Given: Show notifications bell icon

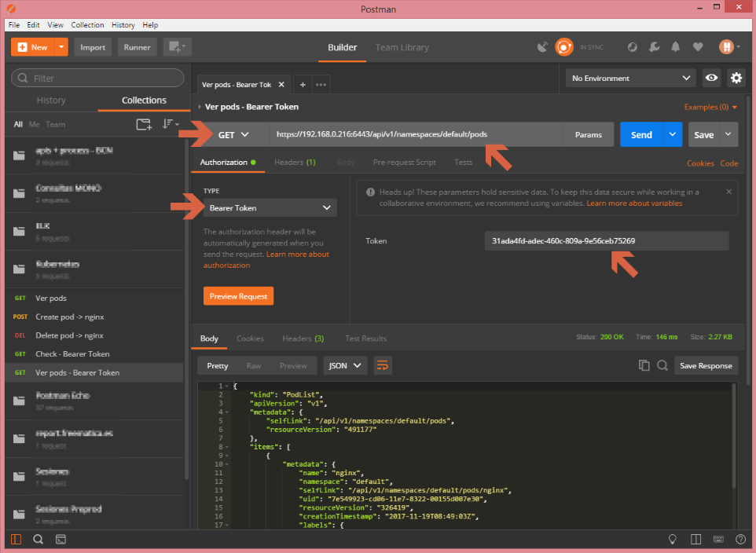Looking at the screenshot, I should [676, 47].
